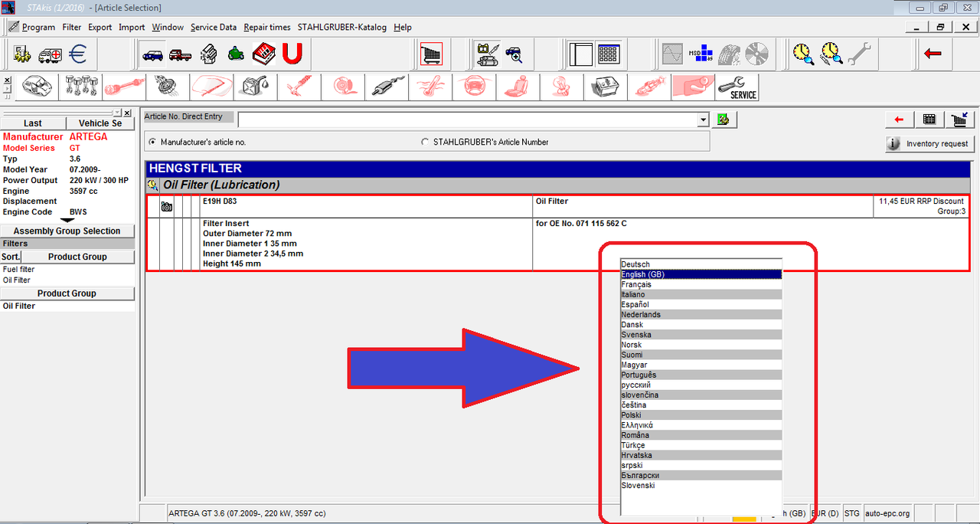This screenshot has width=980, height=524.
Task: Select the engine pistons assembly group icon
Action: tap(80, 87)
